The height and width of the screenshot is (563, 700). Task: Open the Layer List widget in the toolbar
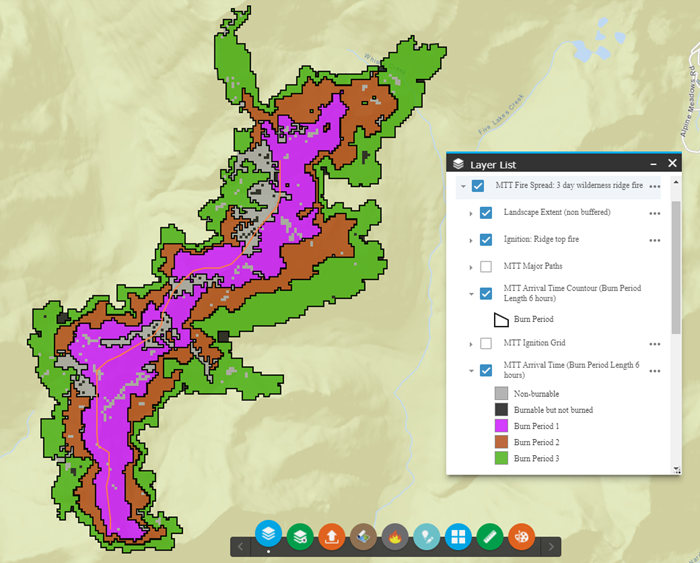point(268,535)
